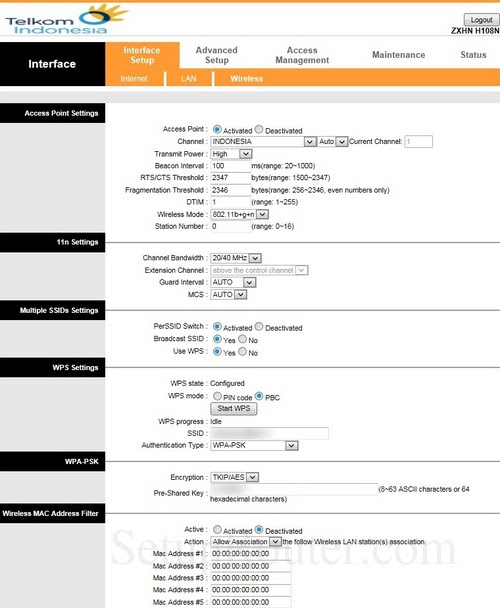Click the ZXHN H108N model text

point(475,31)
